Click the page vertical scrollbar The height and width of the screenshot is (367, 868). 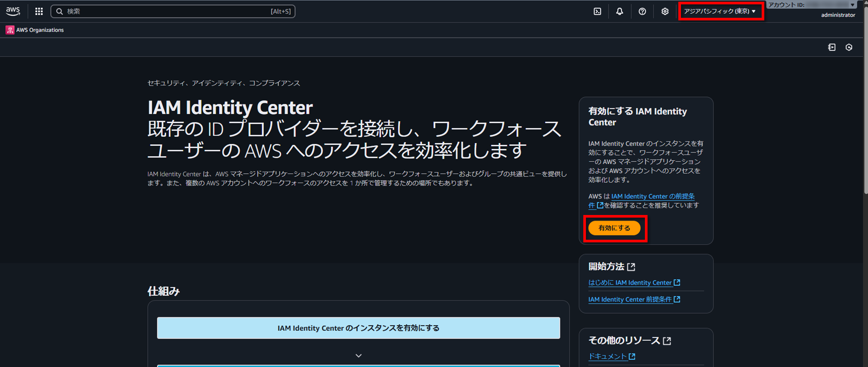point(865,100)
